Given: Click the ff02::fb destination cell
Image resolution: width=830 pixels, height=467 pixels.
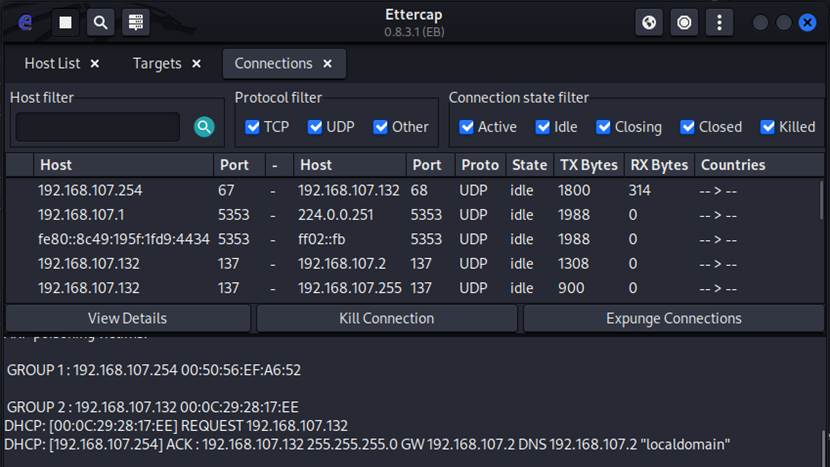Looking at the screenshot, I should click(x=321, y=239).
